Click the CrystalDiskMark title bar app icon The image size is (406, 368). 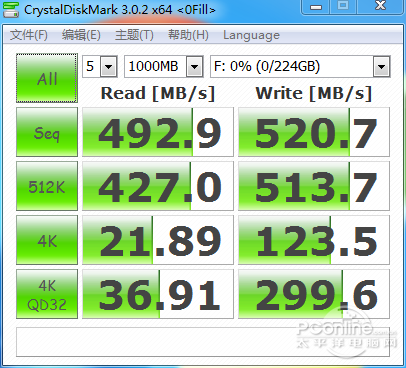click(11, 9)
